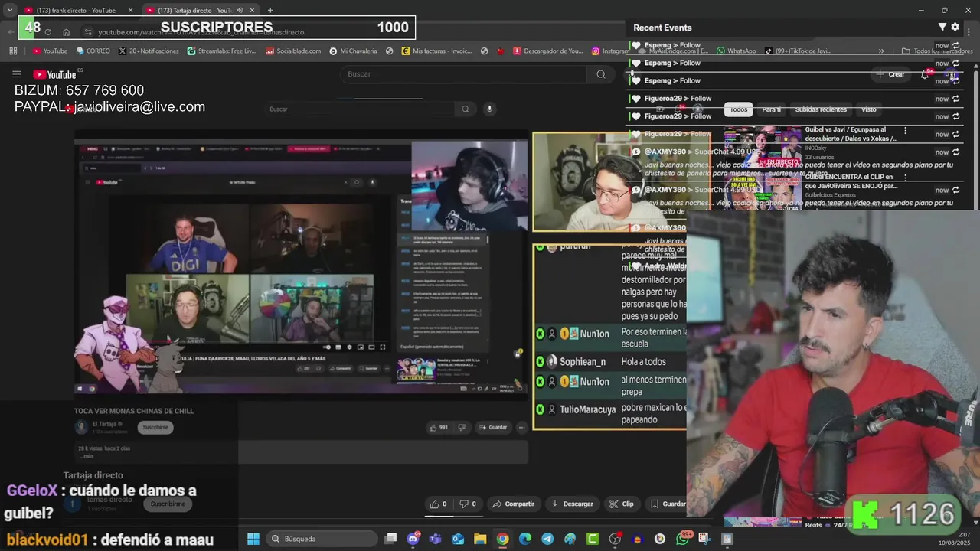Select the Para ti filter chip
This screenshot has height=551, width=980.
tap(772, 109)
